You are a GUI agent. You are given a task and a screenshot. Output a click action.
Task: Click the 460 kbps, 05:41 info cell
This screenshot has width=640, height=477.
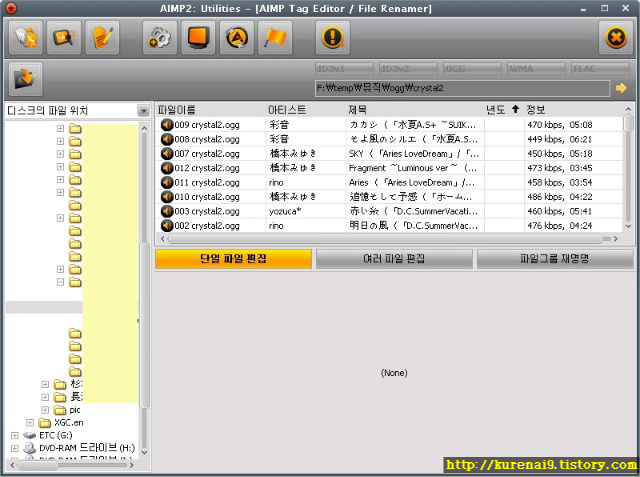559,211
